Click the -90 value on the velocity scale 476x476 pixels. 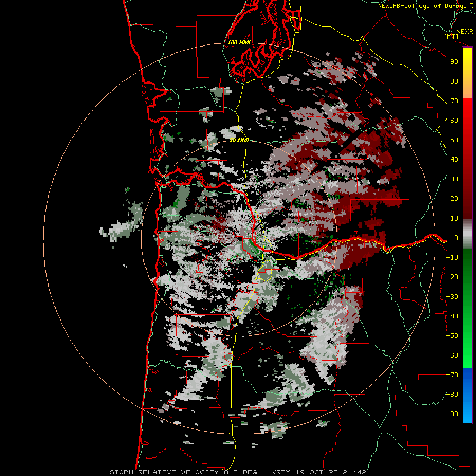452,414
